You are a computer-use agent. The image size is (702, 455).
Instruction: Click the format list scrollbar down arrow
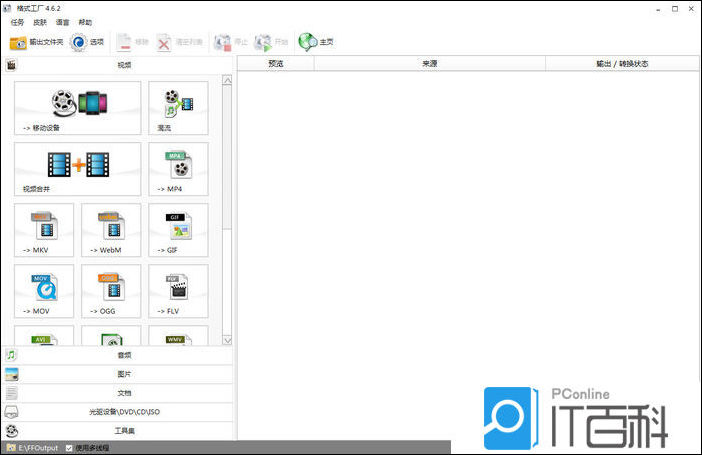[x=227, y=340]
